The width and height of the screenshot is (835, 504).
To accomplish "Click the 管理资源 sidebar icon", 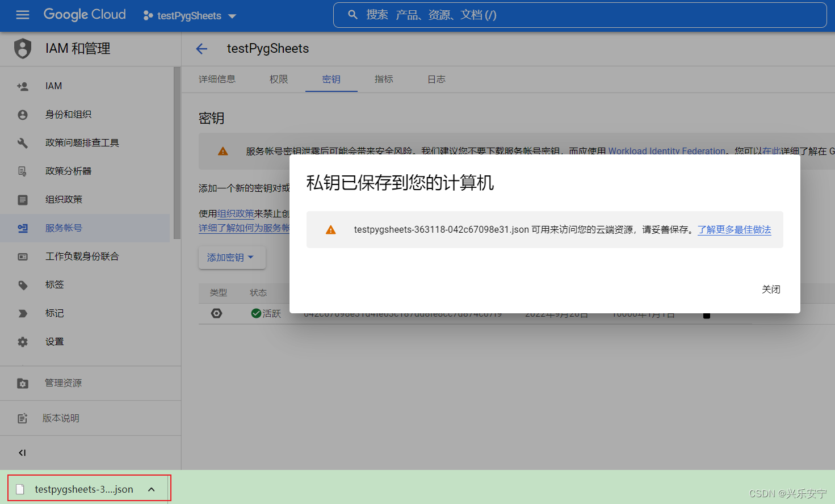I will pos(23,383).
